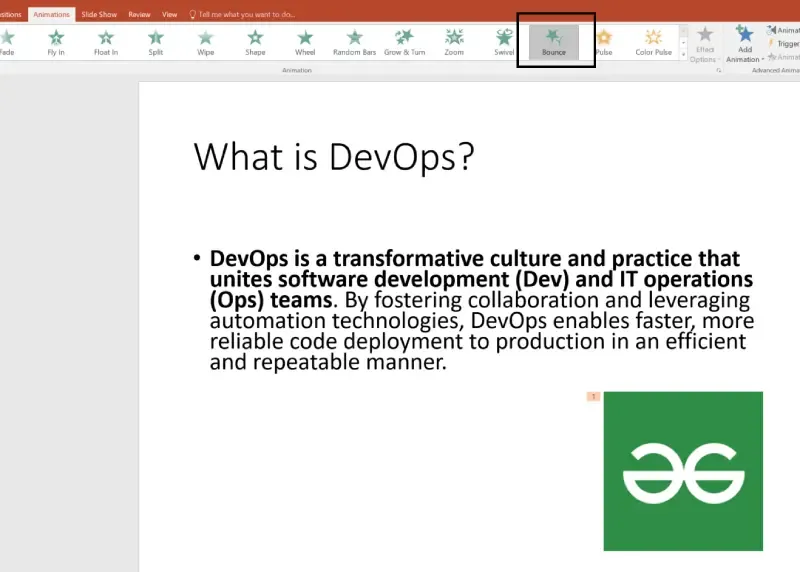800x572 pixels.
Task: Click the slide title What is DevOps?
Action: tap(334, 157)
